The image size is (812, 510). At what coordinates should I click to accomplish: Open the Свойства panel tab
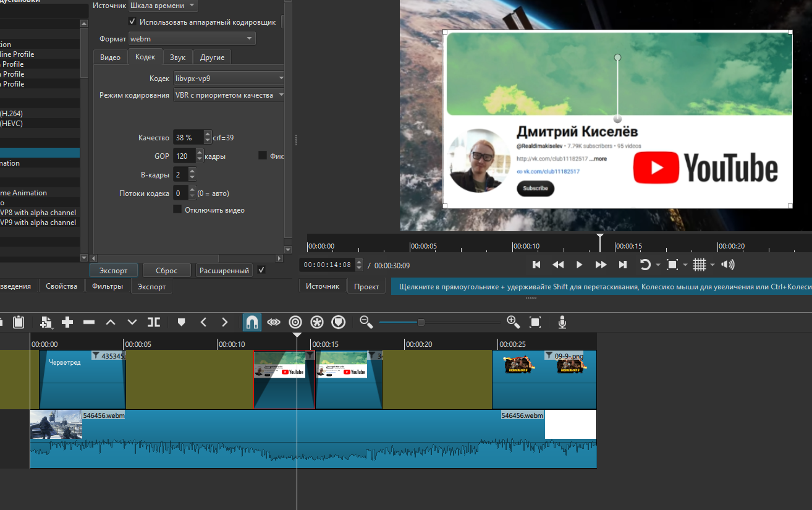(x=62, y=286)
